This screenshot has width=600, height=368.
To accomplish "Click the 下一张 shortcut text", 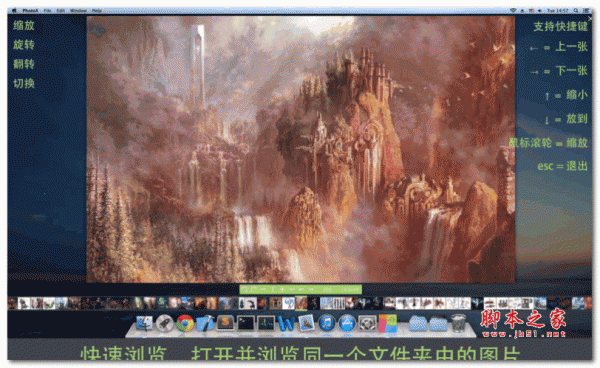I will (571, 71).
